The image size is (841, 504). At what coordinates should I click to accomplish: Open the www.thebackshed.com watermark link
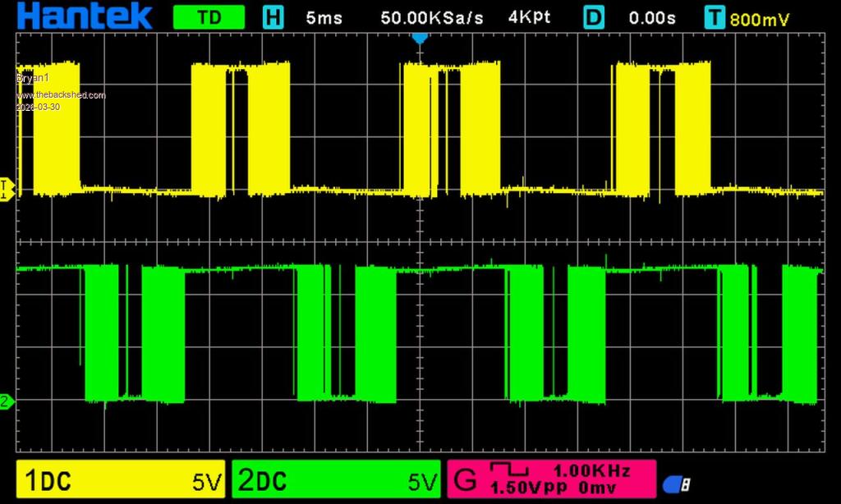61,96
